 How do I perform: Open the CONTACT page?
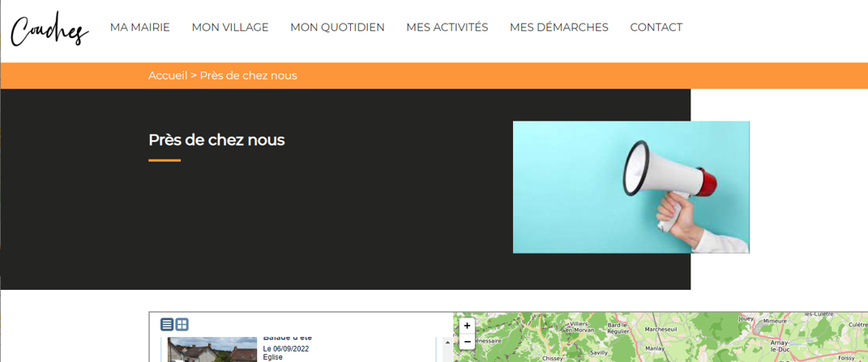pos(656,27)
